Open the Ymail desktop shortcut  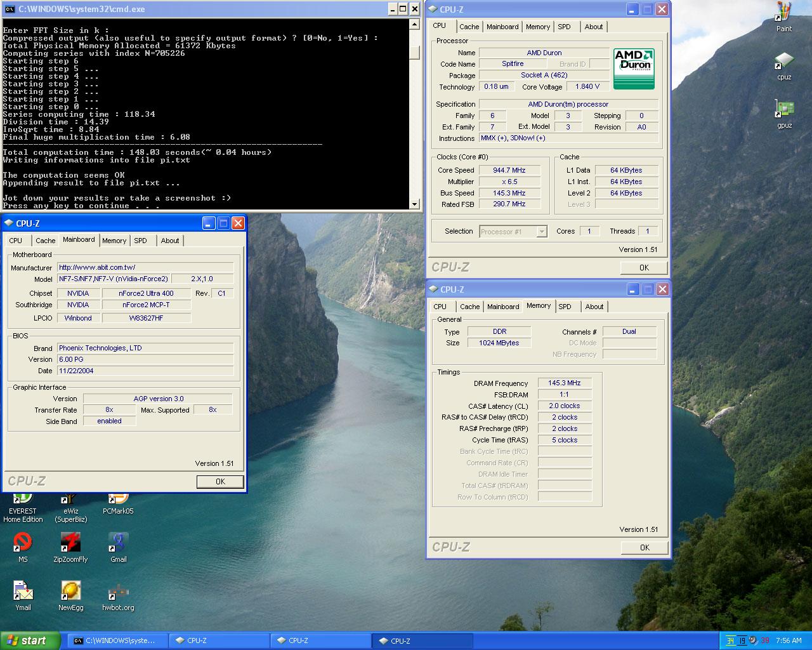tap(23, 596)
